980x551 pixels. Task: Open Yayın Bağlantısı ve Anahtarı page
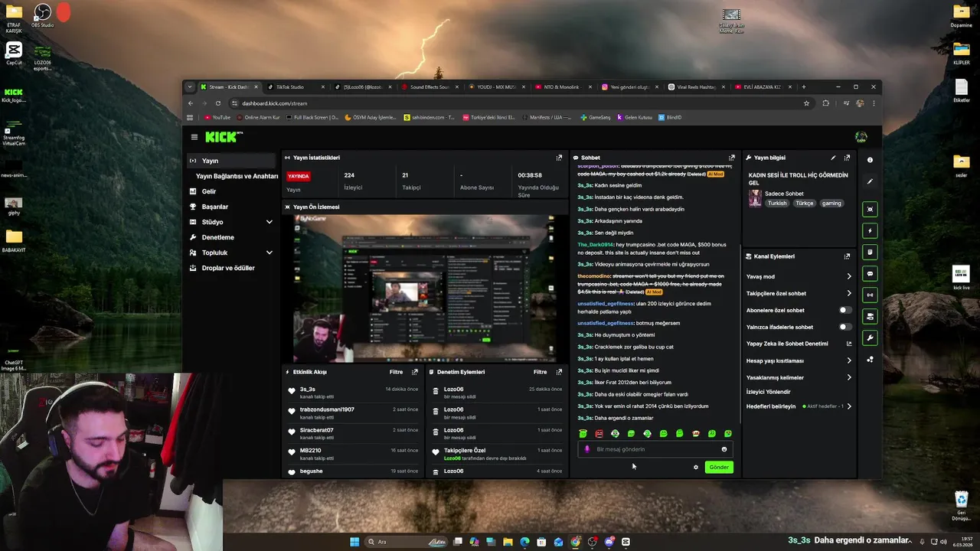pos(237,176)
